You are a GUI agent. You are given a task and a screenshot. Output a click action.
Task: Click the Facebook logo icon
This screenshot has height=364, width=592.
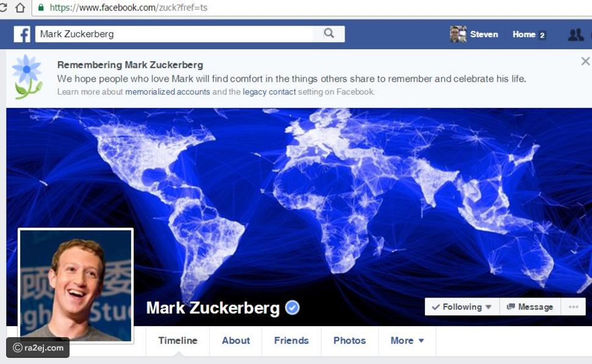(22, 34)
